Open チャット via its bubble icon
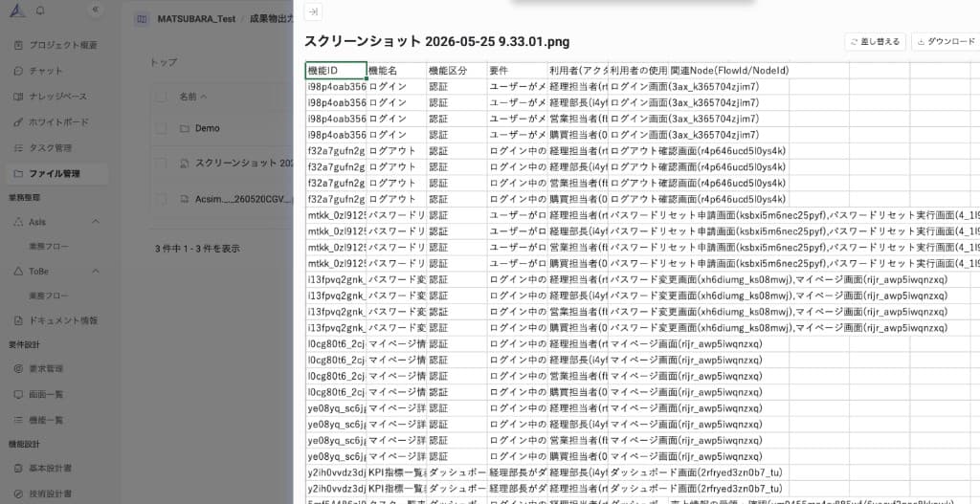The width and height of the screenshot is (980, 504). point(18,71)
